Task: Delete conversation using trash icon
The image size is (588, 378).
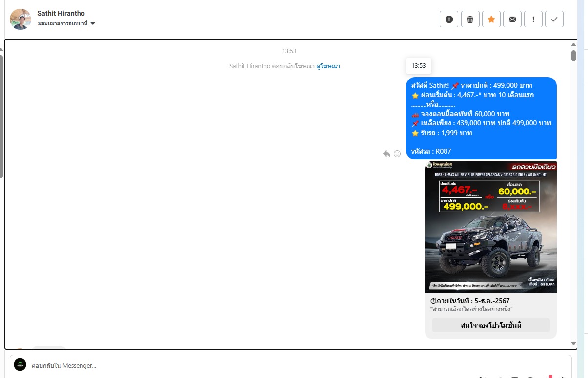Action: tap(470, 19)
